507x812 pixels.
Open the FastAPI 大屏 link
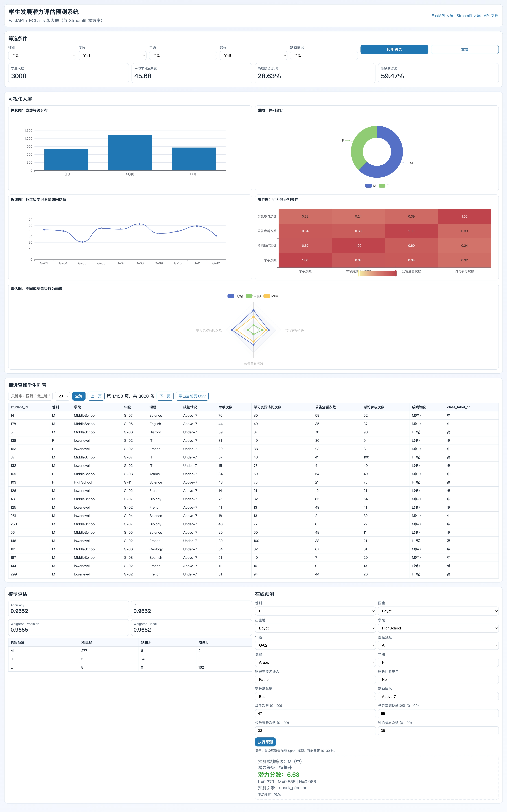[x=442, y=16]
